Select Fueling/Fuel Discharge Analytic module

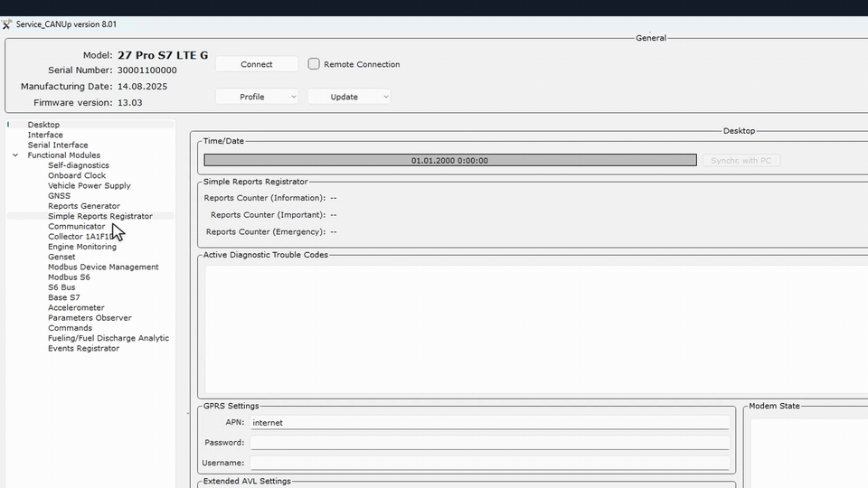[x=108, y=338]
